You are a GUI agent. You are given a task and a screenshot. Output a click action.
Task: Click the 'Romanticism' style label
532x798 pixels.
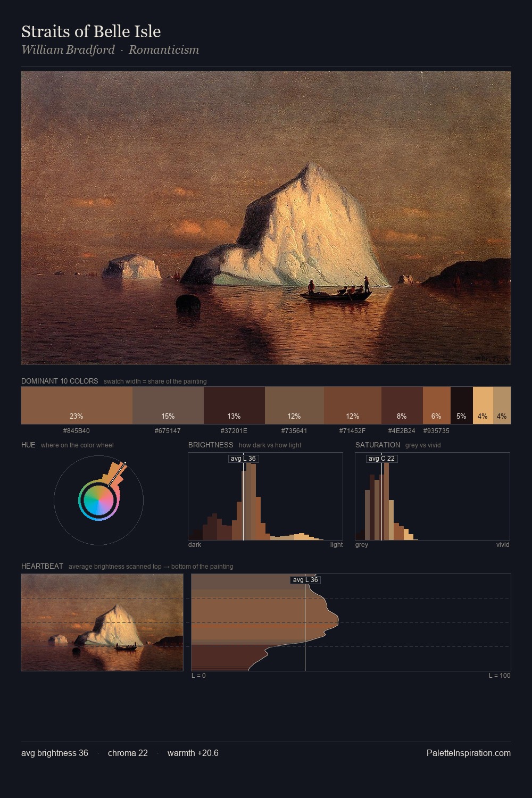click(x=164, y=50)
